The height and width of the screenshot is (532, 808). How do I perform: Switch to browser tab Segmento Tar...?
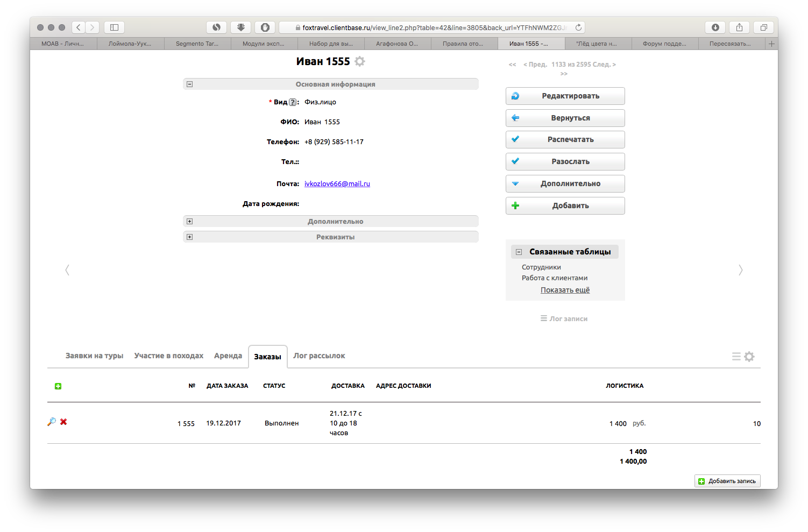click(x=197, y=44)
